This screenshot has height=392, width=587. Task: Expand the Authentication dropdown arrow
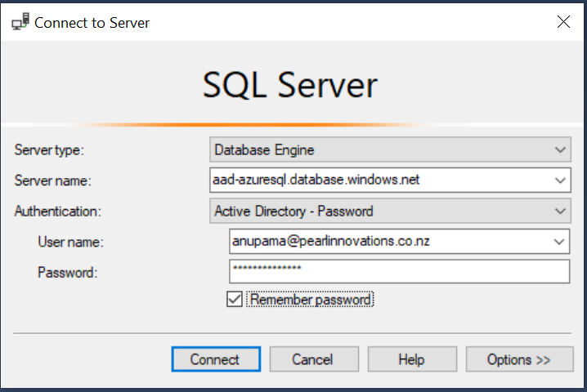pyautogui.click(x=560, y=211)
